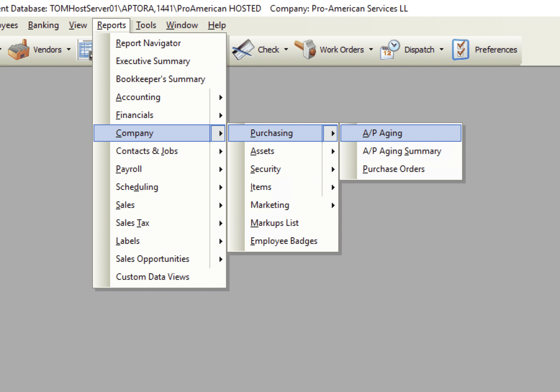Open Custom Data Views entry
The width and height of the screenshot is (560, 392).
tap(153, 277)
